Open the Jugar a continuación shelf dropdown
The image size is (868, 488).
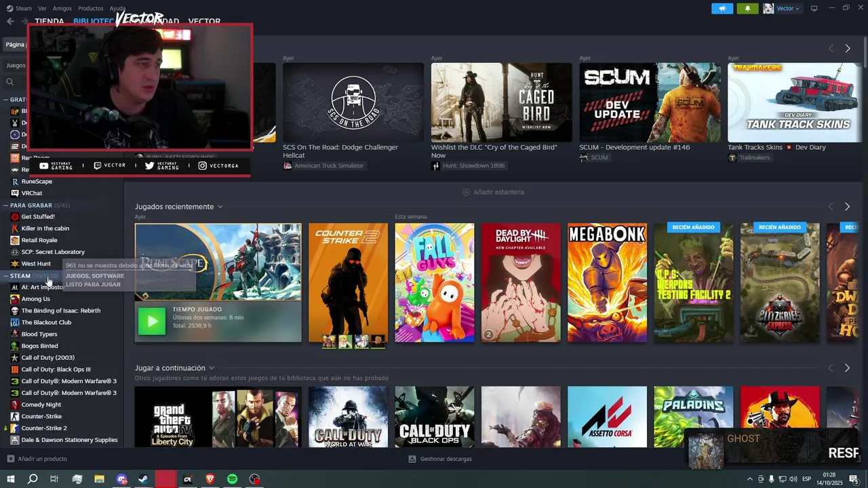212,368
